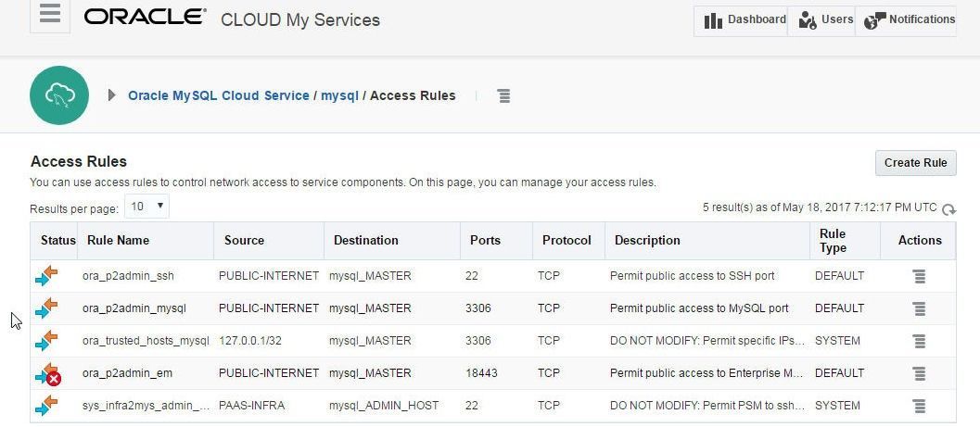Click the Oracle logo
Image resolution: width=980 pixels, height=427 pixels.
coord(145,18)
